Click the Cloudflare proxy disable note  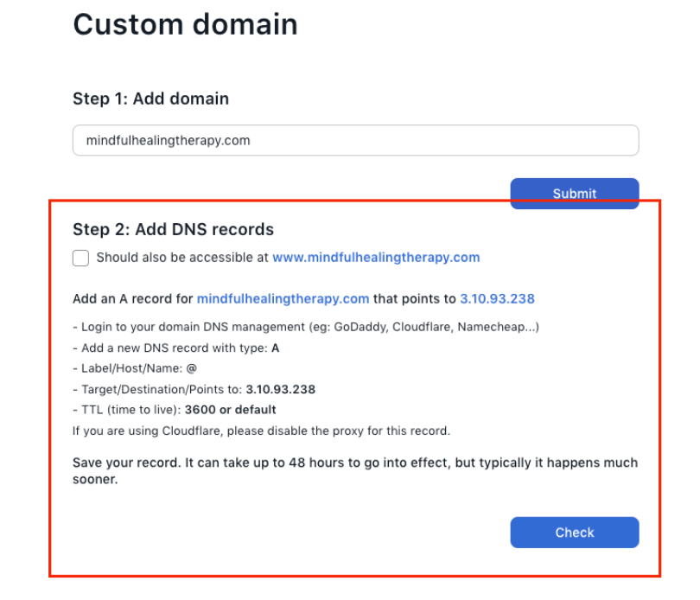[x=261, y=431]
